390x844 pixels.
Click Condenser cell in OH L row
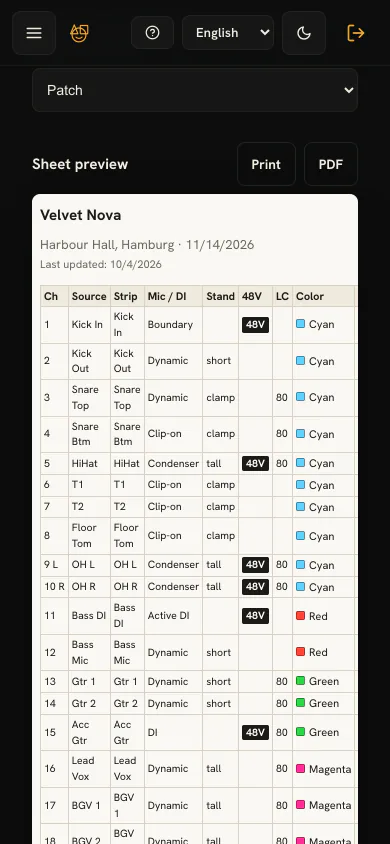point(173,565)
